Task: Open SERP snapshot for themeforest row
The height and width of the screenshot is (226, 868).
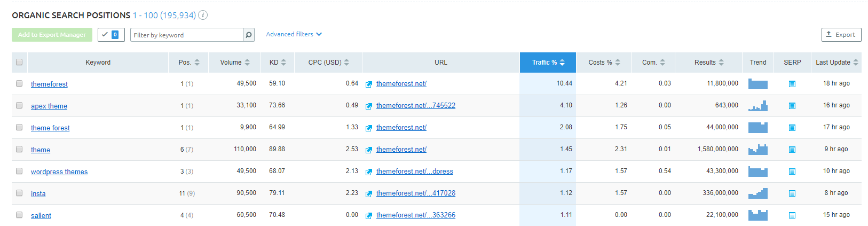Action: pos(792,84)
